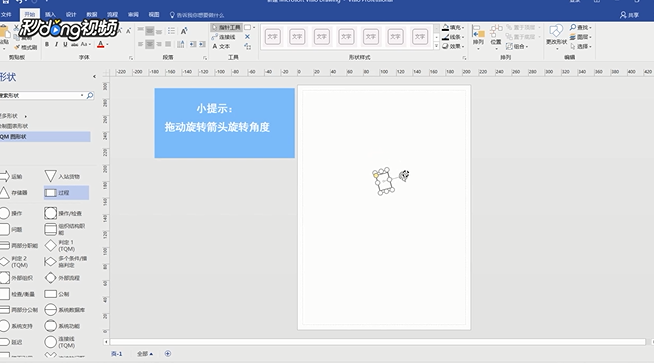The height and width of the screenshot is (363, 654).
Task: Choose the 文本 text tool
Action: [221, 46]
